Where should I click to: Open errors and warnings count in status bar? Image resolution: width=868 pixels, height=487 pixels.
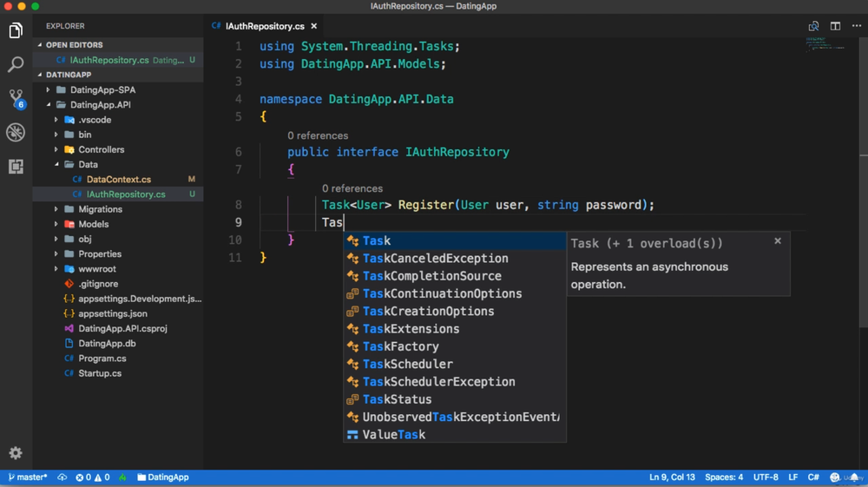[x=93, y=477]
